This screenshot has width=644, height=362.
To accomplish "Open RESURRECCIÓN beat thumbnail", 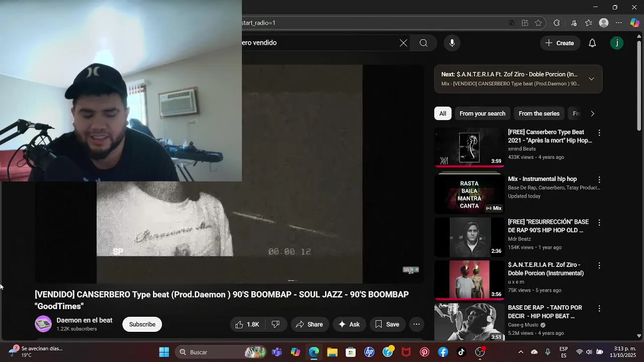I will [469, 237].
